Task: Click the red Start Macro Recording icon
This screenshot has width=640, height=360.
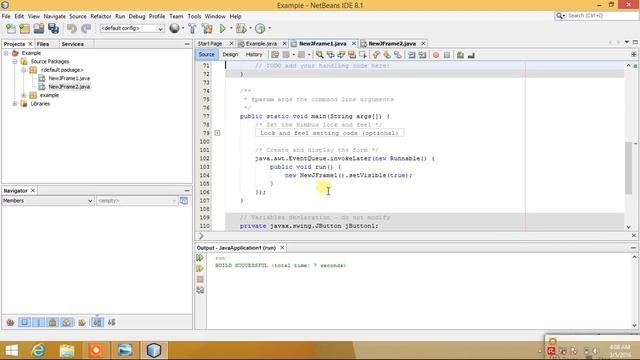Action: pyautogui.click(x=436, y=55)
